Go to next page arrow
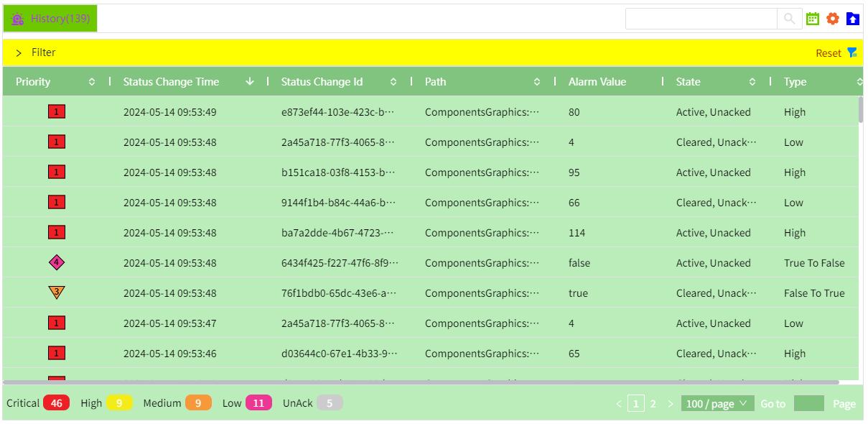 [x=671, y=404]
